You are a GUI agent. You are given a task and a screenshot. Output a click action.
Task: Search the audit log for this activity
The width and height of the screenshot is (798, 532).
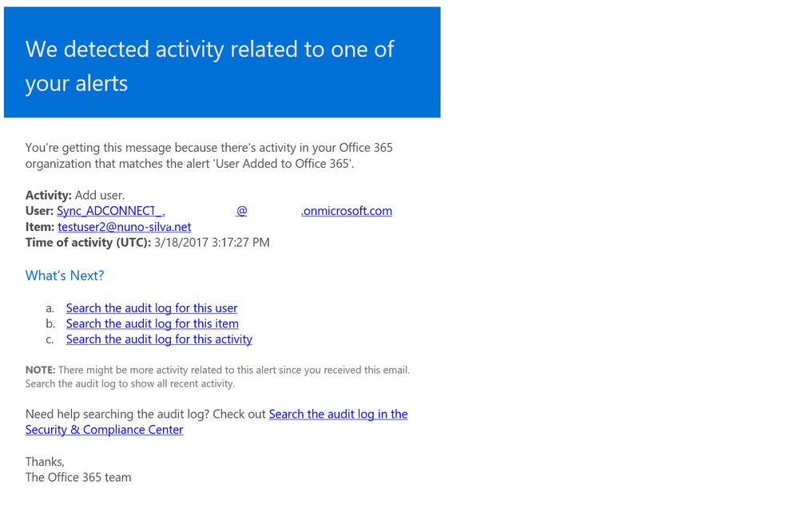pyautogui.click(x=159, y=339)
